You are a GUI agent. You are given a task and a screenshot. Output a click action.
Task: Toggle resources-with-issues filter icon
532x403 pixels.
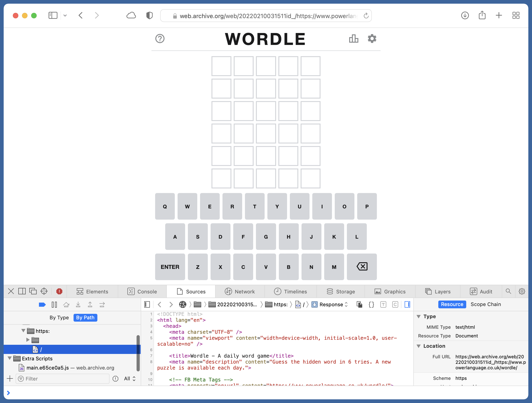[x=115, y=378]
